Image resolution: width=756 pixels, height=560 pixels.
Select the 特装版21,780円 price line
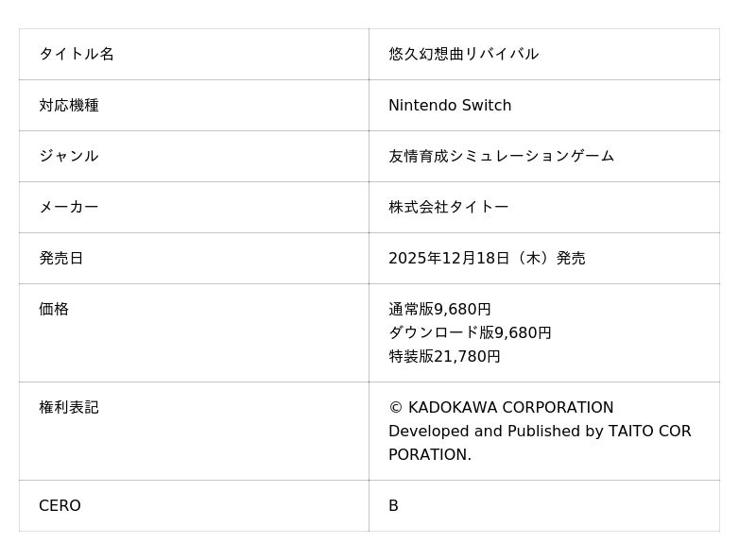(x=444, y=356)
